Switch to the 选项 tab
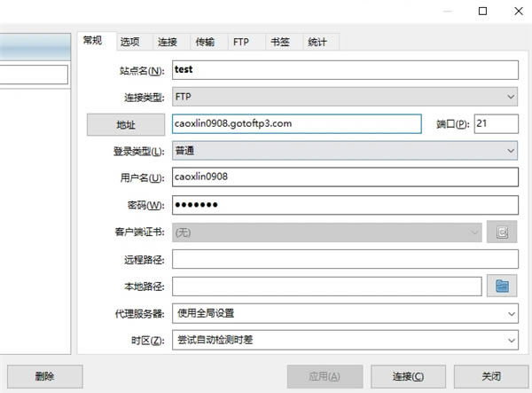Viewport: 532px width, 393px height. point(130,42)
